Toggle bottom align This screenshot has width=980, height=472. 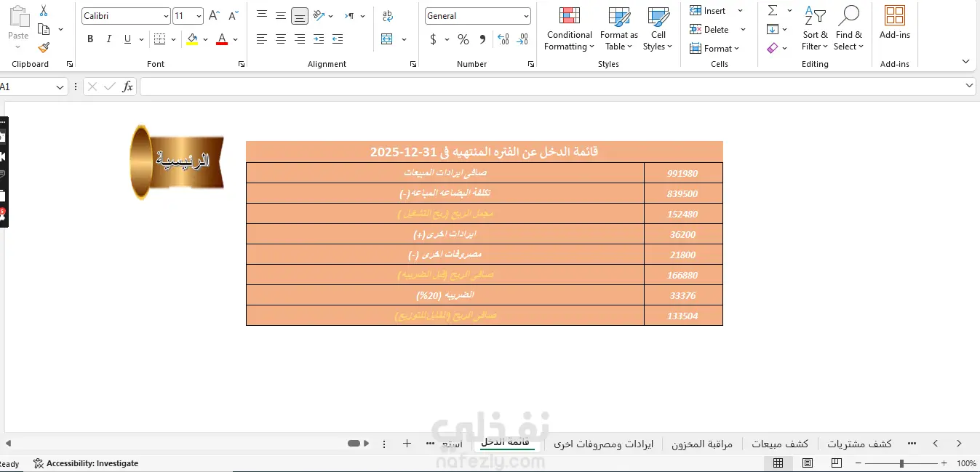[x=299, y=15]
